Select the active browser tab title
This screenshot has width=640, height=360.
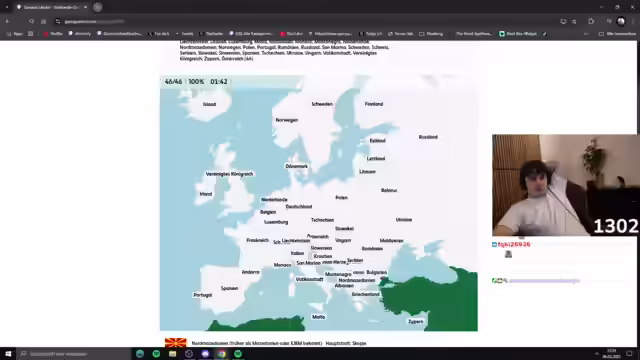coord(51,7)
